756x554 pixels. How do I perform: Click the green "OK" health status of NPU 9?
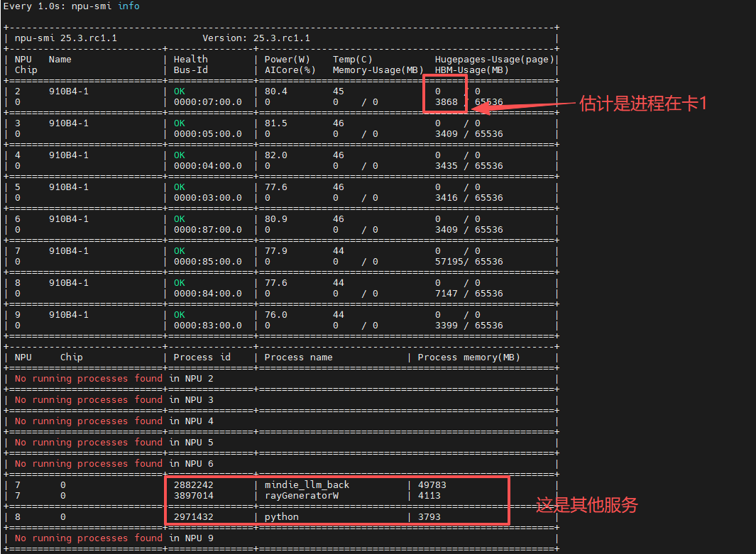[180, 314]
